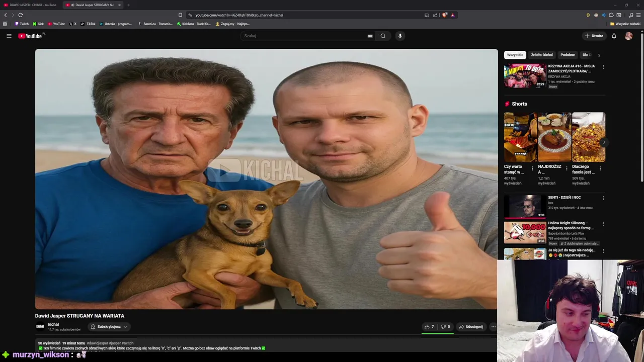Open the KickBans bookmark
Screen dimensions: 644x362
(x=194, y=24)
